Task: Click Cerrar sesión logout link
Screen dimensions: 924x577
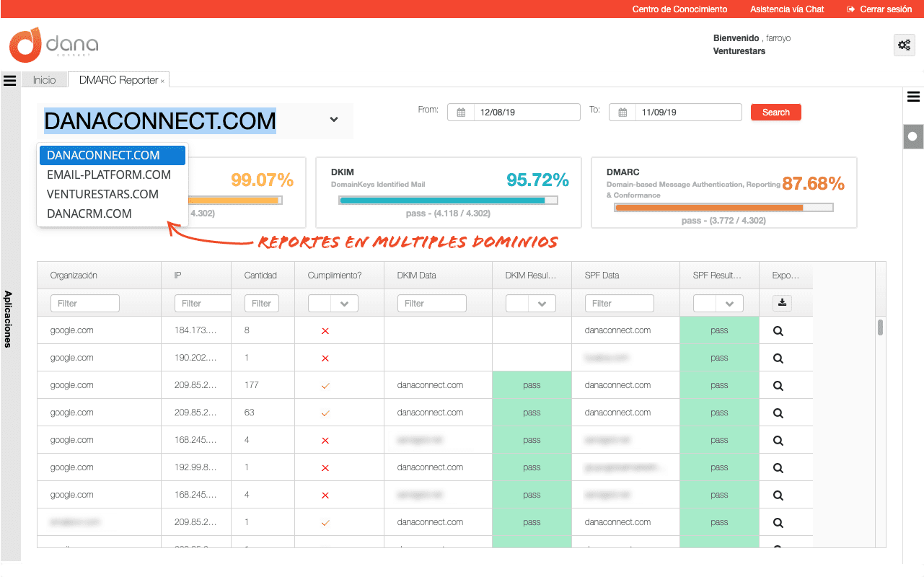Action: tap(880, 9)
